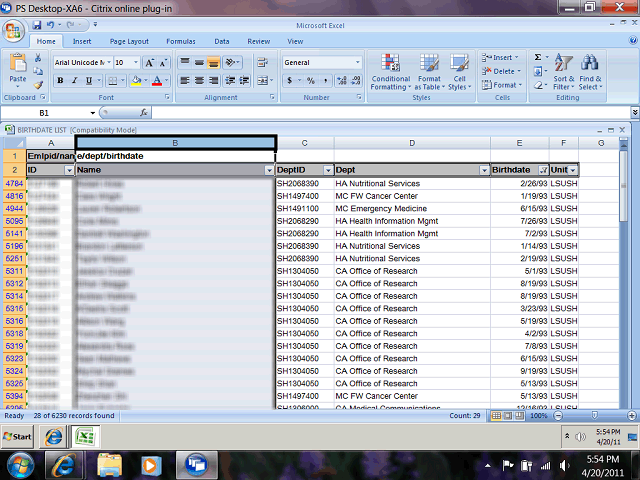The height and width of the screenshot is (480, 640).
Task: Click the AutoSum sigma icon
Action: pyautogui.click(x=537, y=58)
